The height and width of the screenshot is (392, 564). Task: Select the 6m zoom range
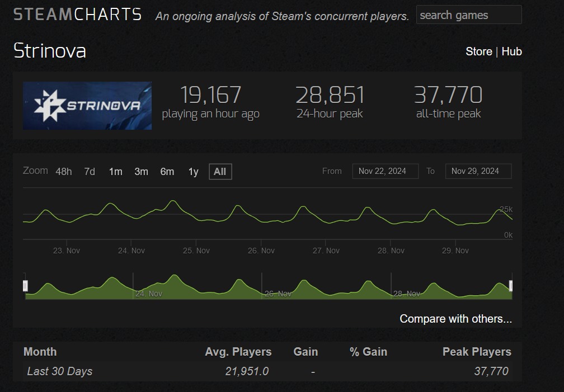(x=167, y=172)
